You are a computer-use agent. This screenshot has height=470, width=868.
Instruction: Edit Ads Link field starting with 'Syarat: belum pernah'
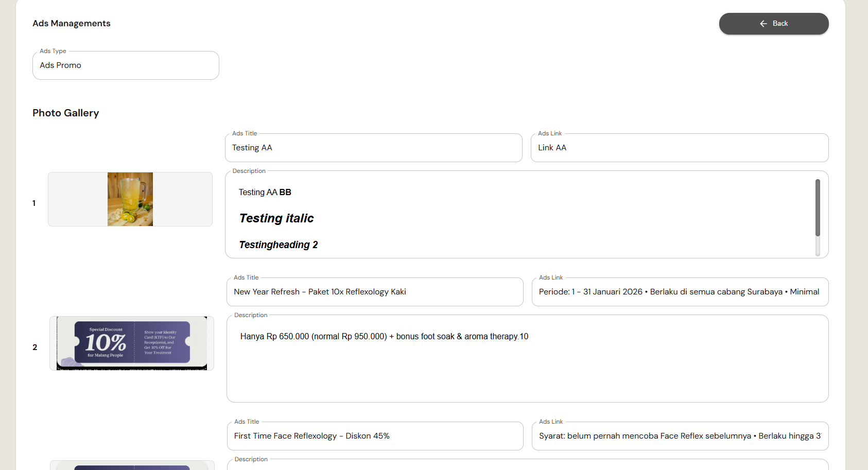pyautogui.click(x=680, y=436)
